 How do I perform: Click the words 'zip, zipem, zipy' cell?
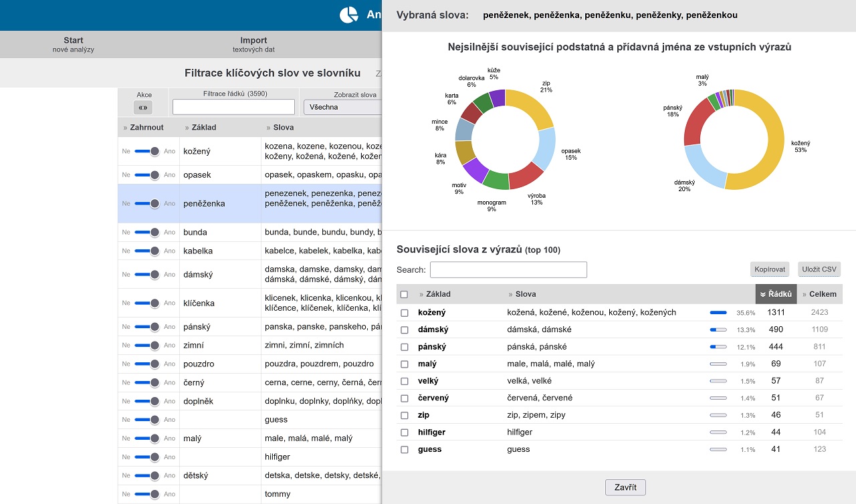[536, 415]
